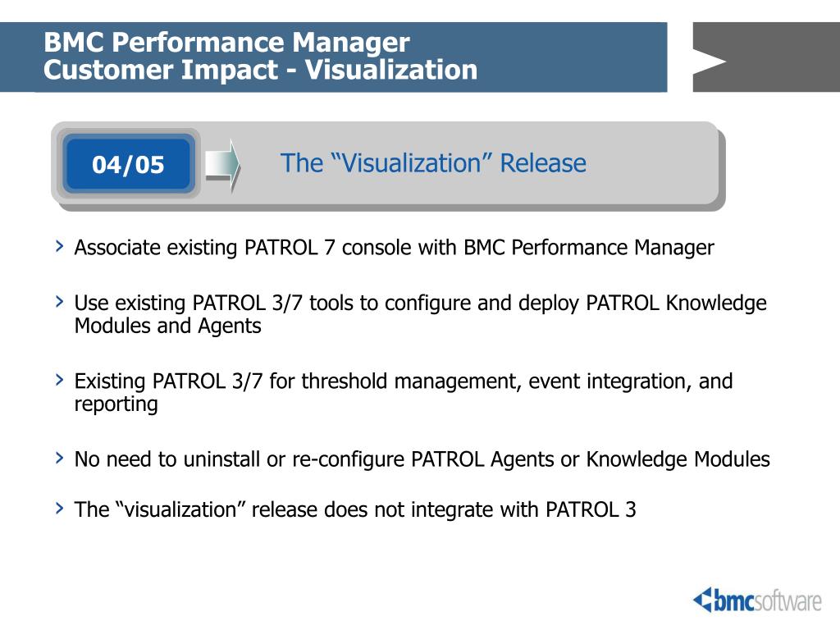Click chevron bullet before 'No need to uninstall'

click(x=59, y=458)
